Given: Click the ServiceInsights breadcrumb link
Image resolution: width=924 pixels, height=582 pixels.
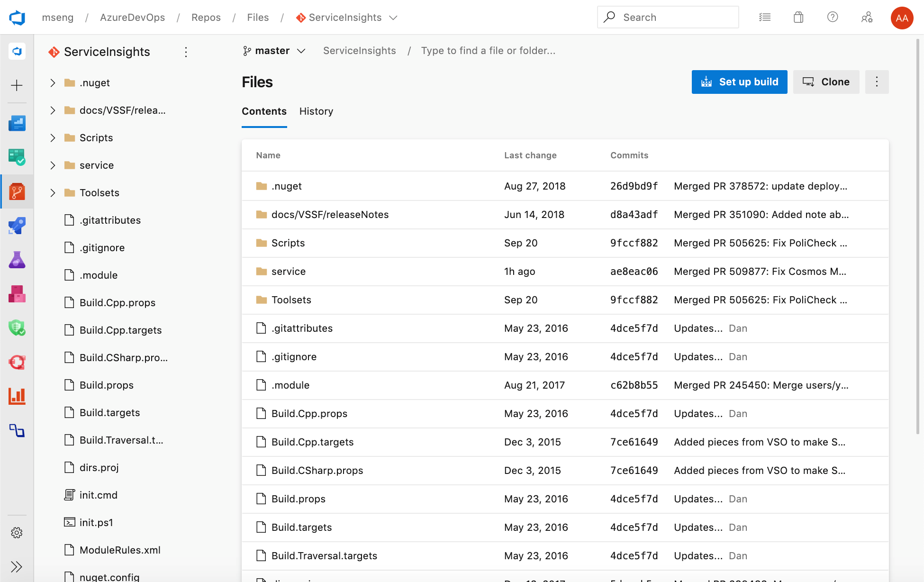Looking at the screenshot, I should (359, 50).
